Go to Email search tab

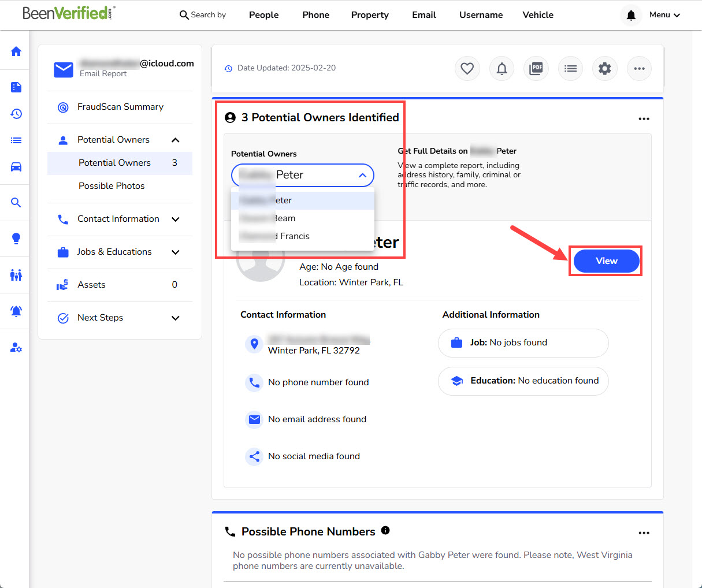pos(424,15)
